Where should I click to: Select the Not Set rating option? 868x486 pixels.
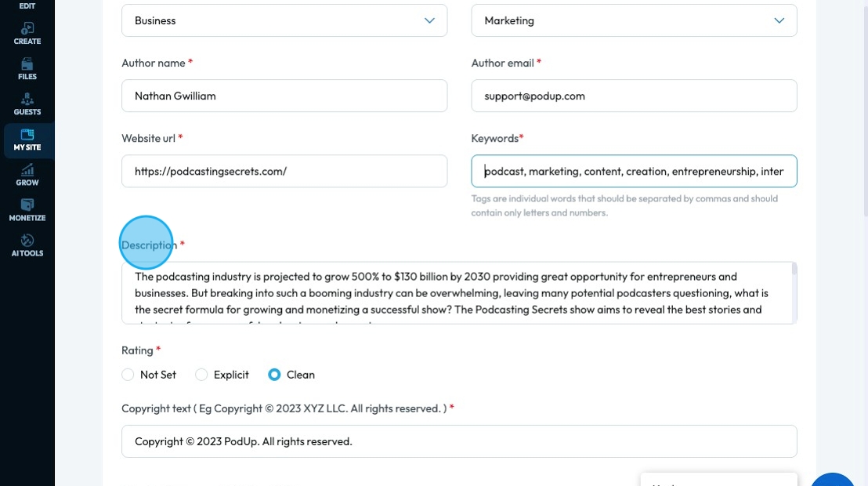click(x=128, y=375)
